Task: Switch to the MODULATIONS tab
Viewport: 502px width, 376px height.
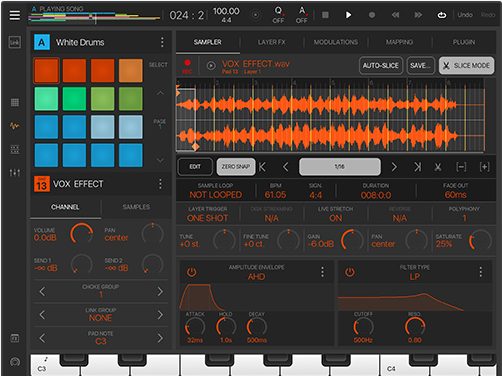Action: (336, 42)
